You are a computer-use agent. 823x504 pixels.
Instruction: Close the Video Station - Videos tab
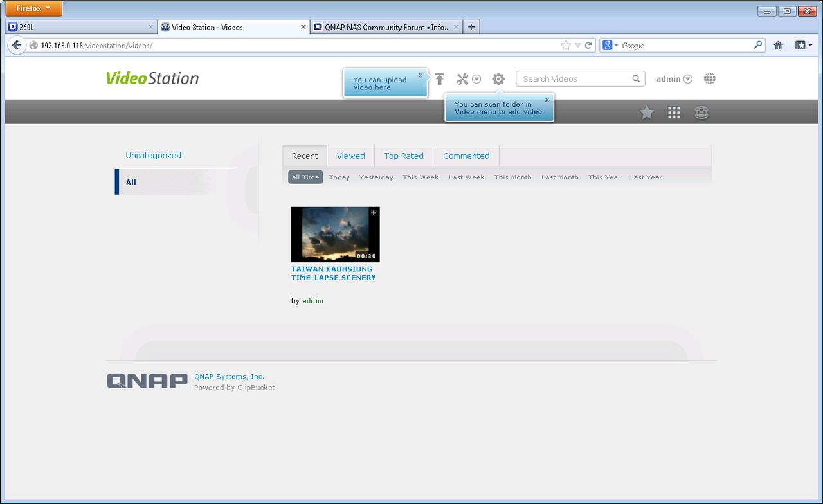click(303, 27)
